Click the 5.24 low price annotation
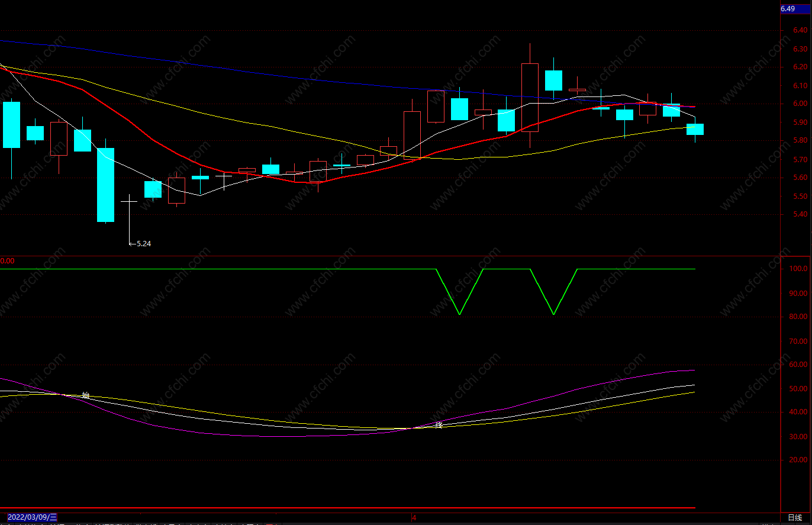Image resolution: width=812 pixels, height=525 pixels. click(140, 243)
